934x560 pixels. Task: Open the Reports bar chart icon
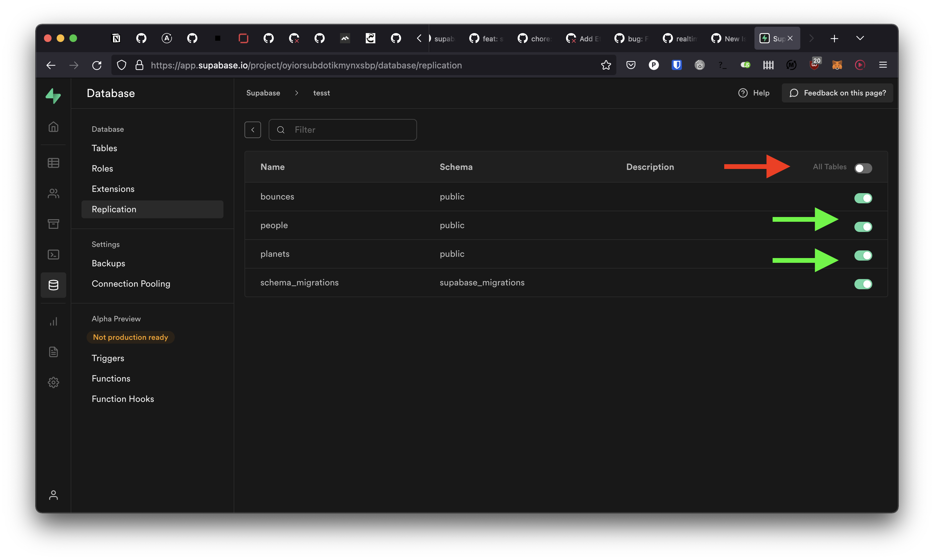(x=53, y=321)
